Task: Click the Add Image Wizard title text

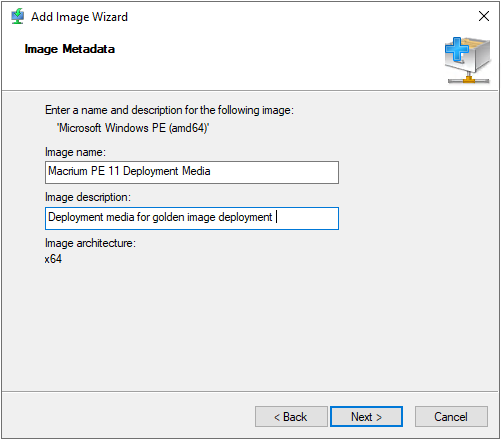Action: (x=79, y=17)
